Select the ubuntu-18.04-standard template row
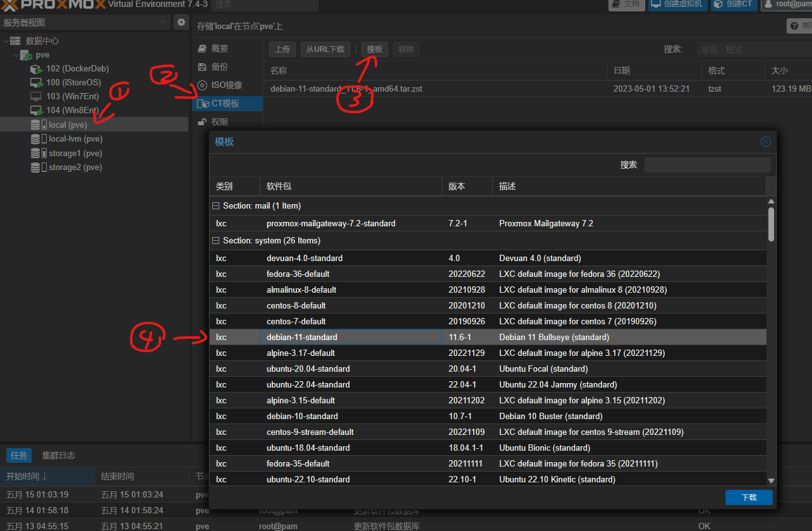The width and height of the screenshot is (812, 531). pyautogui.click(x=488, y=448)
